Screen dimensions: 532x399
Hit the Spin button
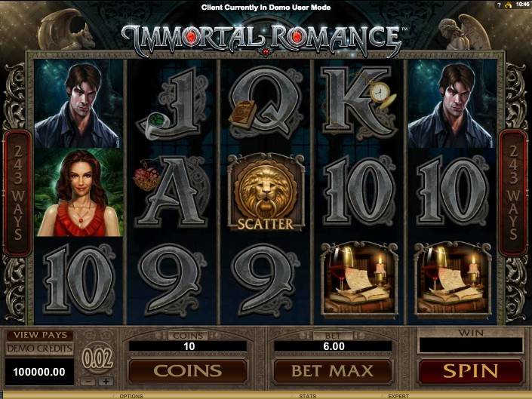pos(471,371)
